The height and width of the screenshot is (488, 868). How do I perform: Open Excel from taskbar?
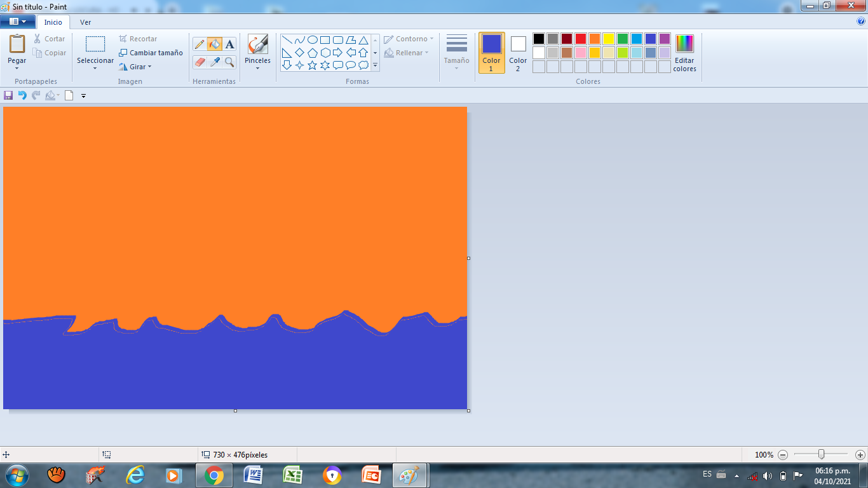pyautogui.click(x=292, y=475)
